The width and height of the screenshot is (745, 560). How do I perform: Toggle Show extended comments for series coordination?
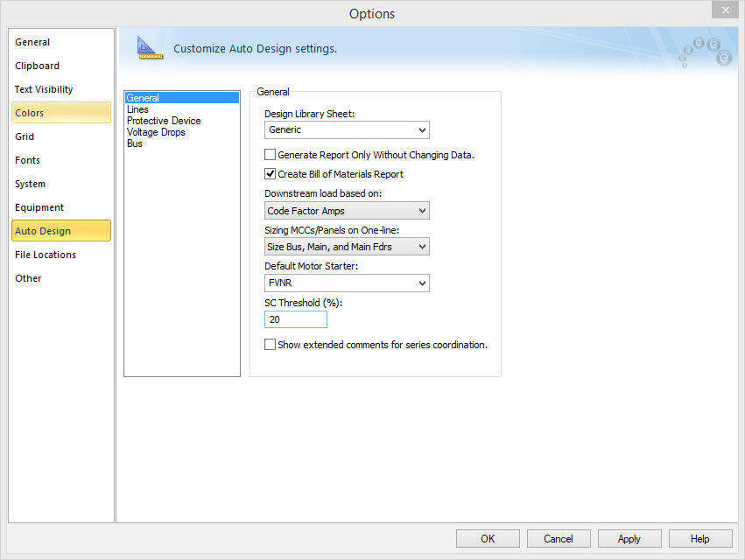[271, 345]
